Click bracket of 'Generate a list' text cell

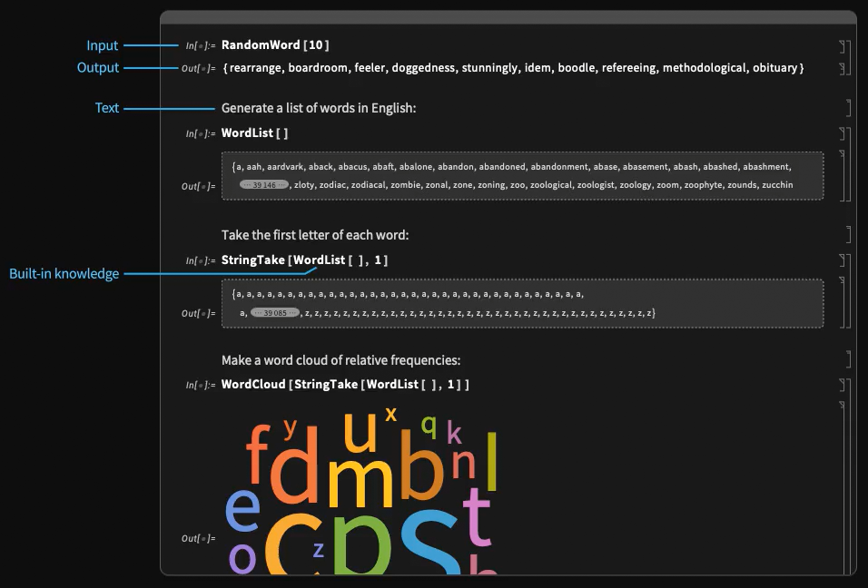(849, 108)
